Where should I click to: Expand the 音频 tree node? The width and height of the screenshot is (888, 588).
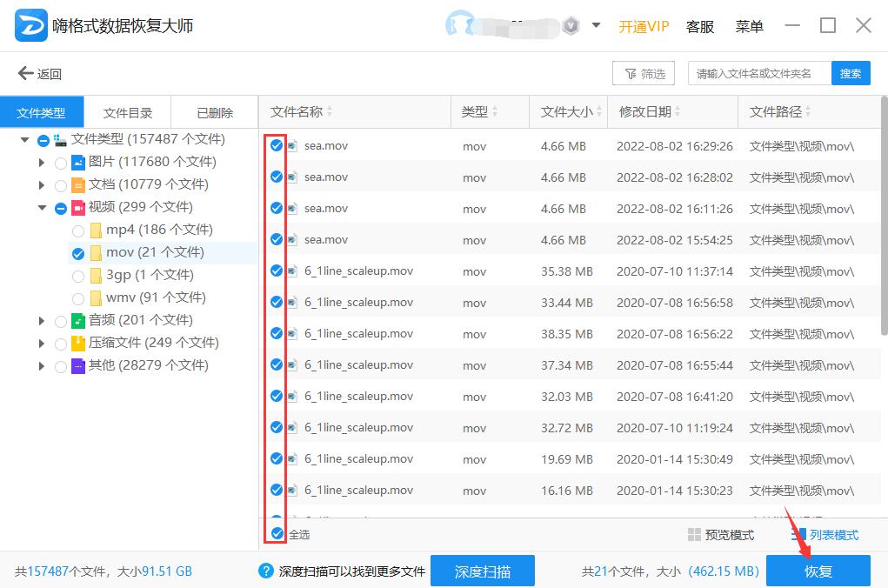[42, 319]
